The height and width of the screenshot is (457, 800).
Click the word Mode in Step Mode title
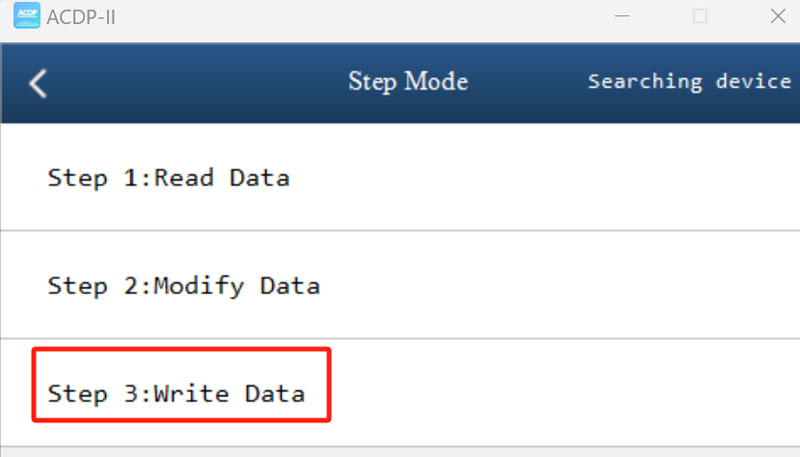coord(435,81)
